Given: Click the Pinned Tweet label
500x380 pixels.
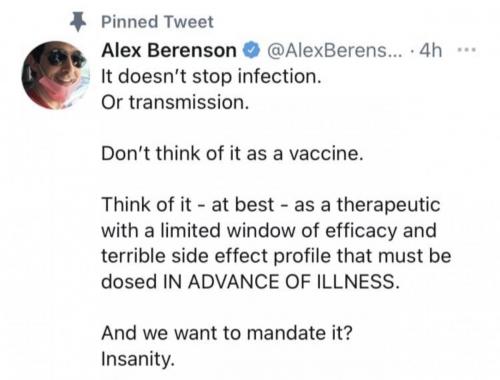Looking at the screenshot, I should [x=157, y=22].
